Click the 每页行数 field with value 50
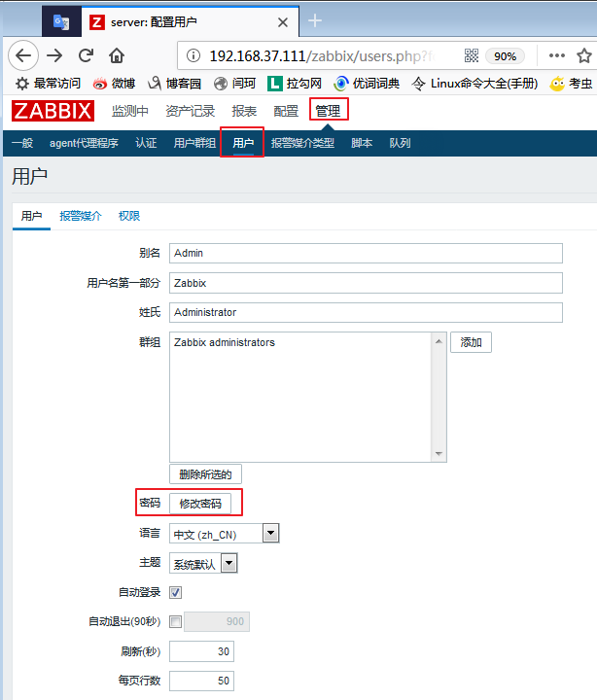 click(x=201, y=681)
